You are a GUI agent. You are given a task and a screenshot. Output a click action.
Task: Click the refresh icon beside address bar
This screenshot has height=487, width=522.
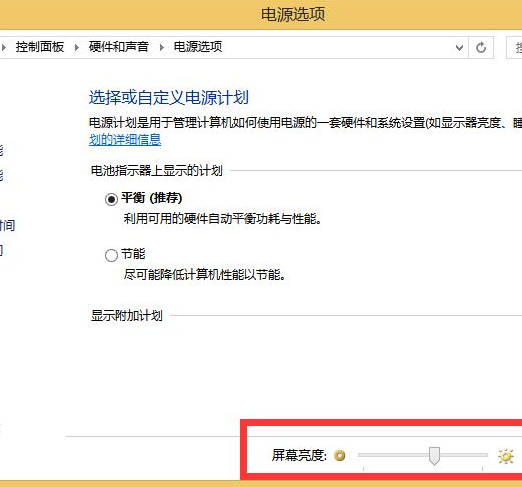[481, 47]
